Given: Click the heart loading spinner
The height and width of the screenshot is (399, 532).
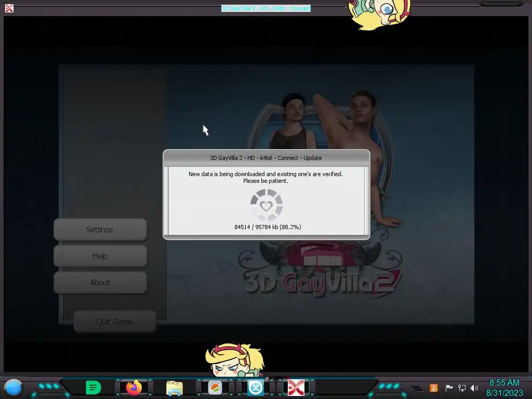Looking at the screenshot, I should pyautogui.click(x=267, y=205).
